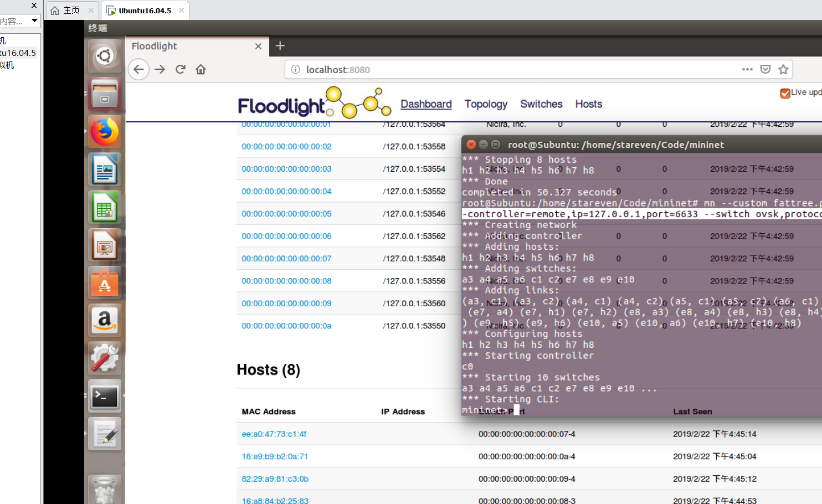Close the VMware 主页 tab

click(91, 11)
